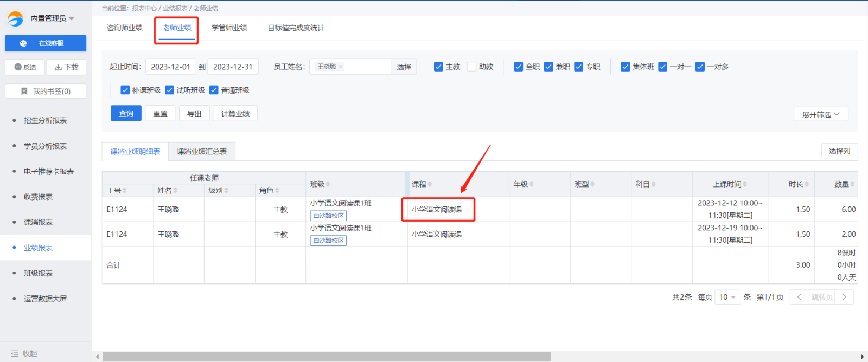This screenshot has width=868, height=362.
Task: Switch to 课消业绩明细表 tab
Action: click(135, 152)
